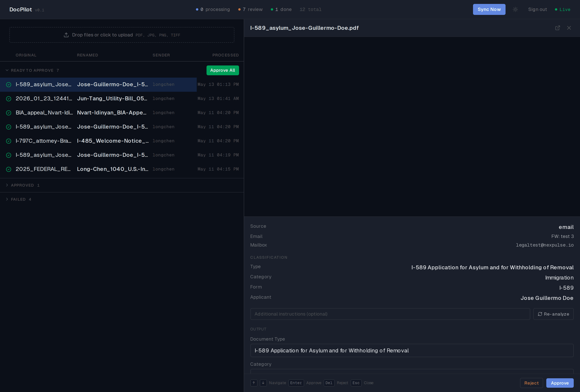Click the upload icon in drop zone
The image size is (580, 392).
click(x=66, y=35)
